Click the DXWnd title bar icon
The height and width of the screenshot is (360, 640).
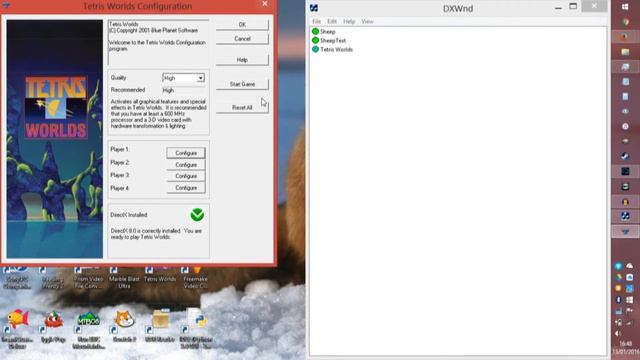click(x=314, y=8)
